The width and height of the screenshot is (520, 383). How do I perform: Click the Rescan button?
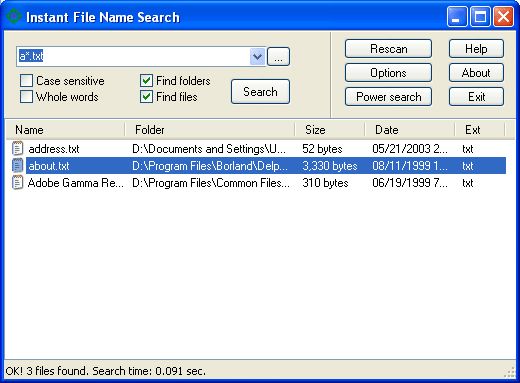[x=388, y=49]
